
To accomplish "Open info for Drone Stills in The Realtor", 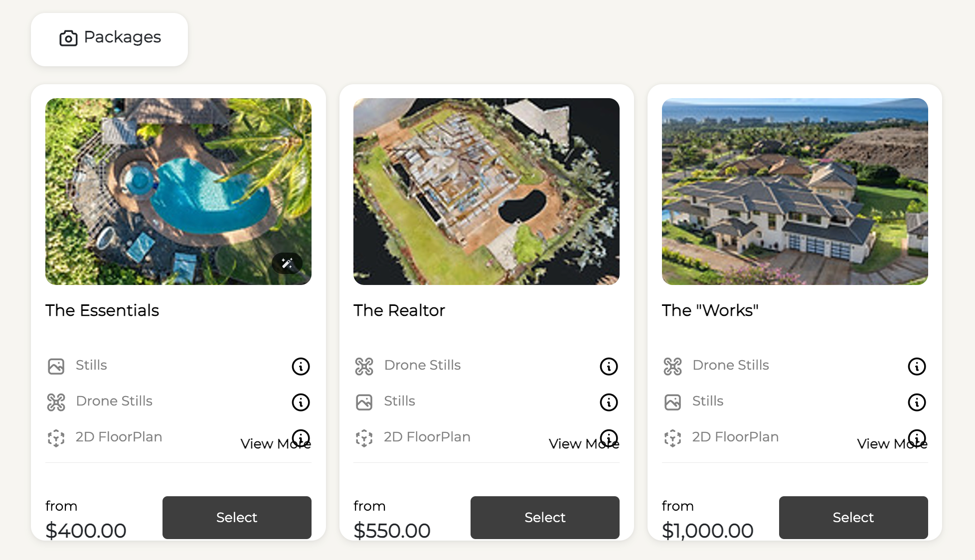I will (609, 366).
